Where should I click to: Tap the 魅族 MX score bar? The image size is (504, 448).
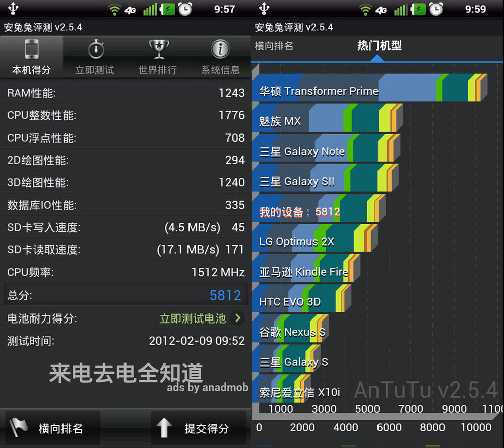click(x=328, y=117)
